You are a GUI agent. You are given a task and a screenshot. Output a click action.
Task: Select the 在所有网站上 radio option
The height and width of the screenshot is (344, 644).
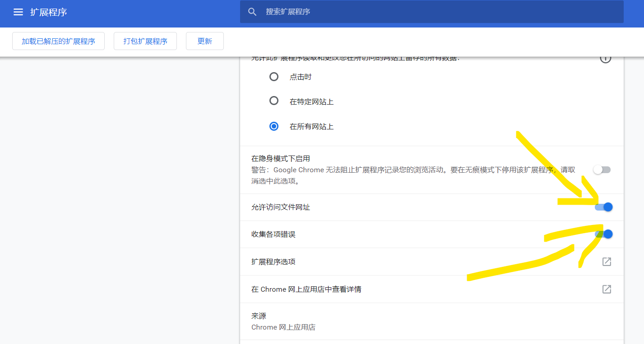274,126
